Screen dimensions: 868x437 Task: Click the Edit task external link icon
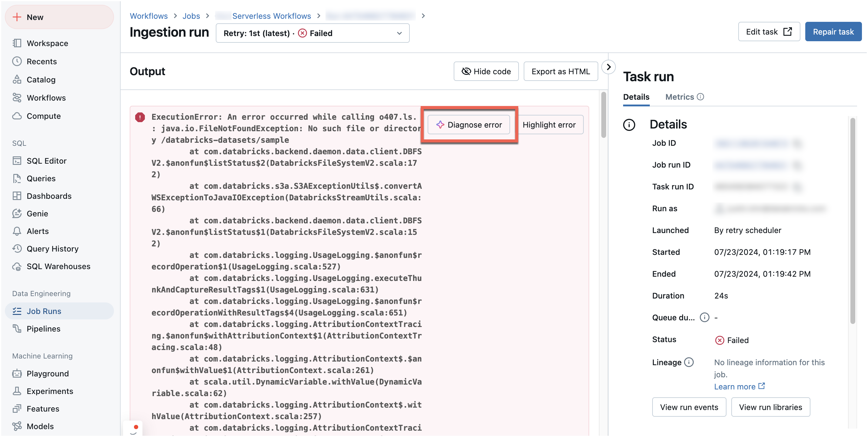[x=788, y=32]
